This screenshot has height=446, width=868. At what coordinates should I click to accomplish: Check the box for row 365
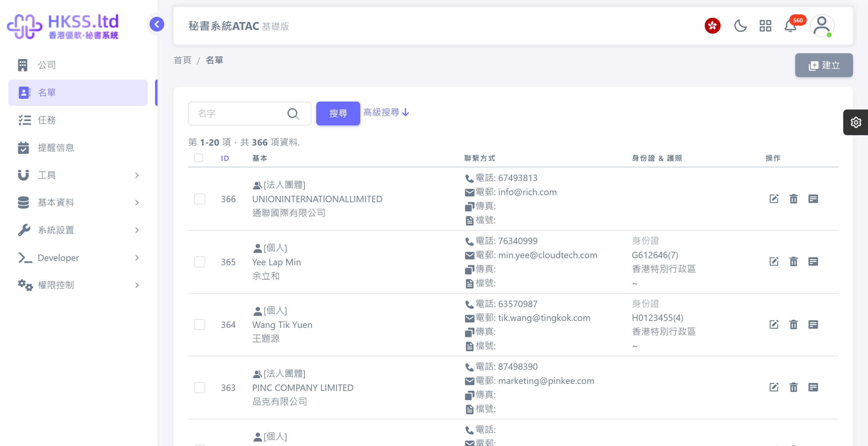[199, 262]
